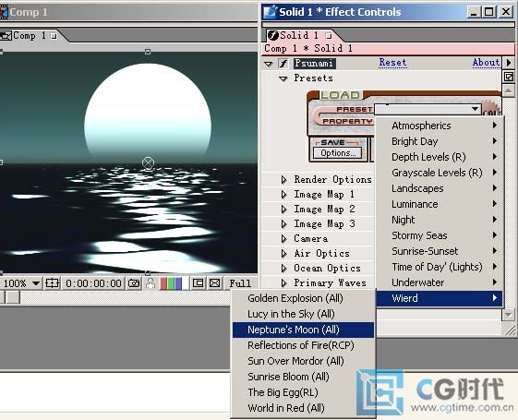Choose World in Red (All) preset
Screen dimensions: 518x420
click(x=303, y=408)
